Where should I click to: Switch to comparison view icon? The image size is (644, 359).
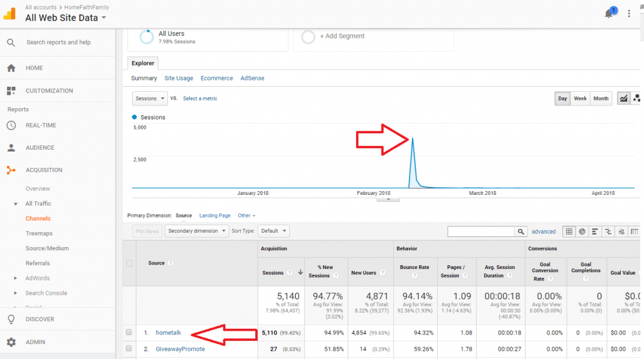pos(608,231)
